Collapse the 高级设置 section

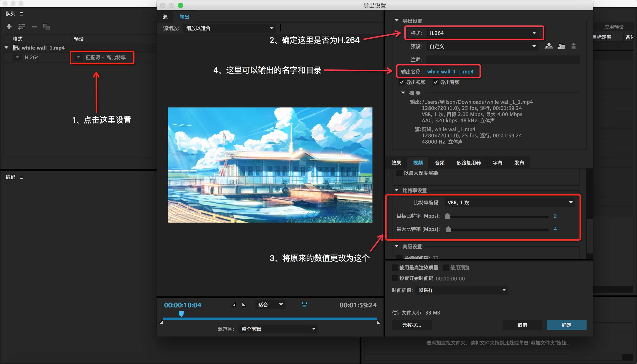click(x=397, y=246)
